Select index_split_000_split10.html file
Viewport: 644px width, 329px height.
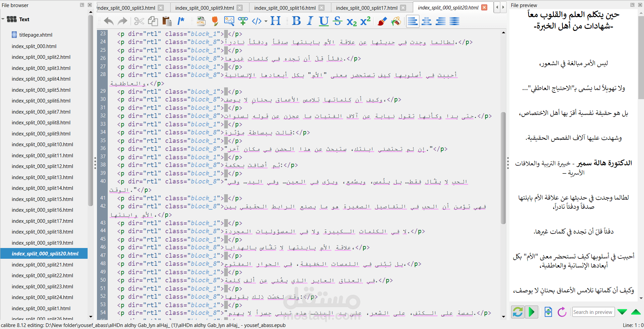42,145
